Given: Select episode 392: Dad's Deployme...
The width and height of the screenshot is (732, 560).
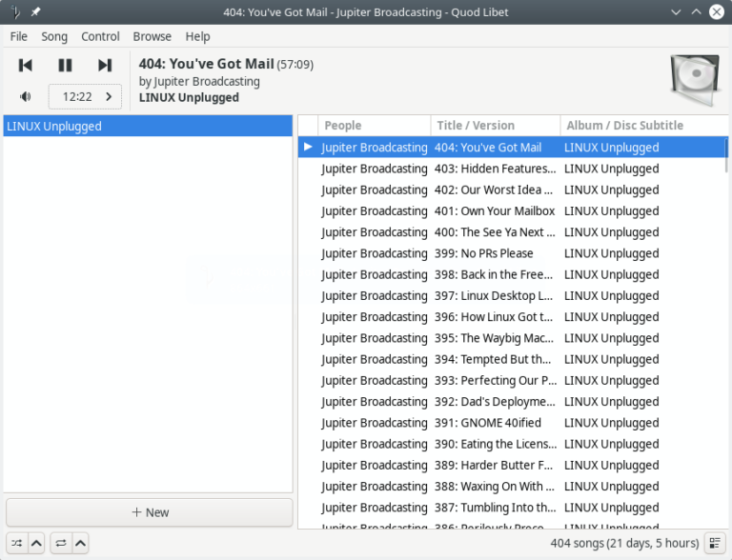Looking at the screenshot, I should click(511, 402).
